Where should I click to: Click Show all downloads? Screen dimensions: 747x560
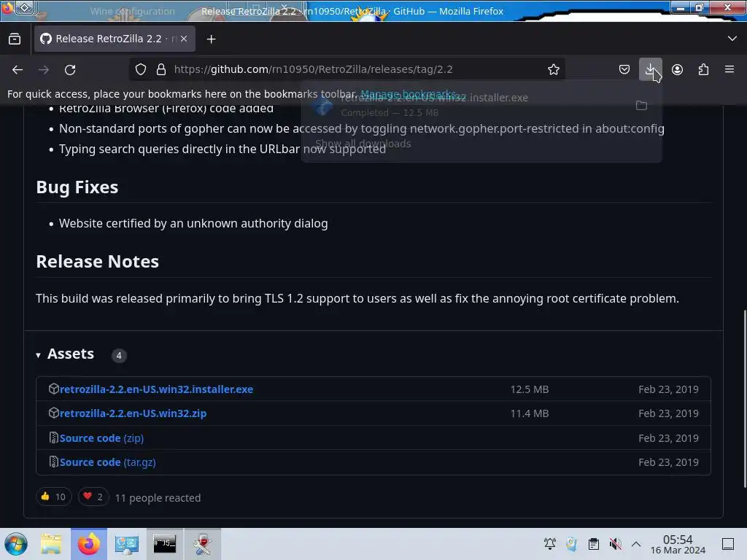point(363,144)
